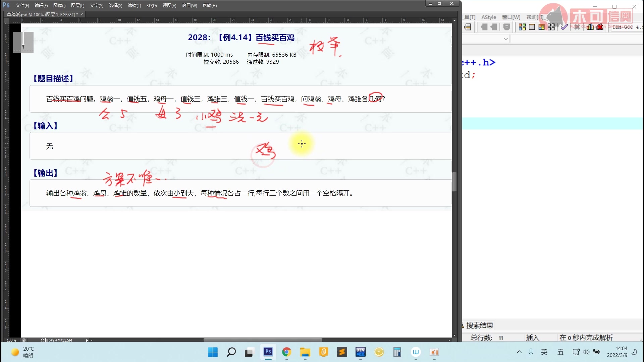644x362 pixels.
Task: Open Task View on the taskbar
Action: pyautogui.click(x=249, y=352)
